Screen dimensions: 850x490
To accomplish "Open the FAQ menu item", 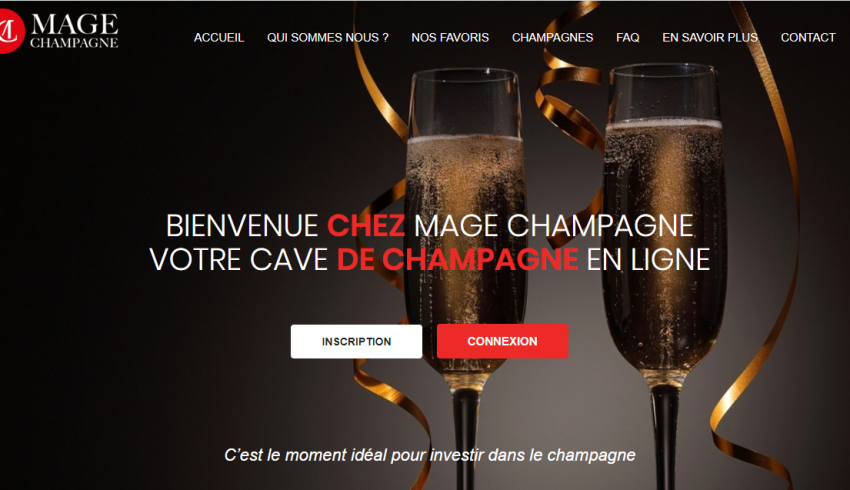I will (x=628, y=37).
